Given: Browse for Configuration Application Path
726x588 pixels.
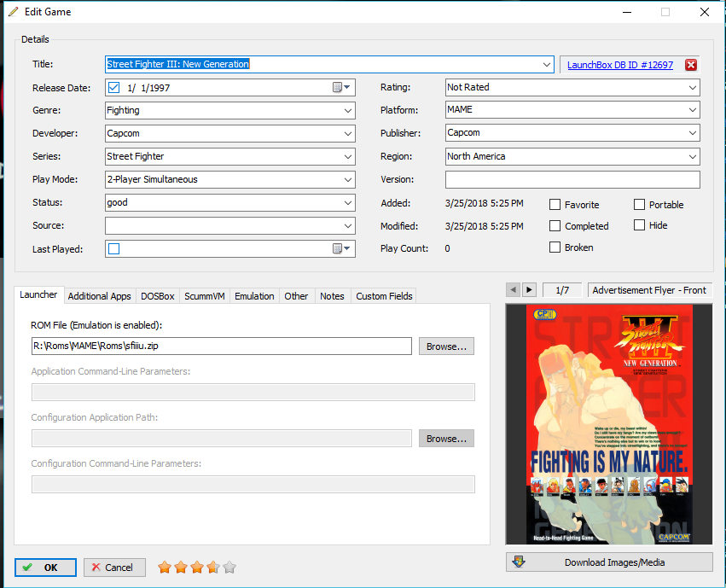Looking at the screenshot, I should (446, 439).
